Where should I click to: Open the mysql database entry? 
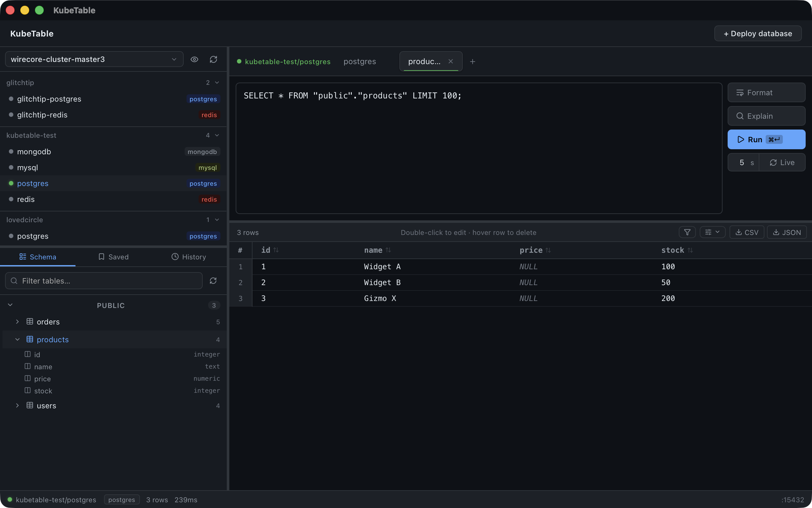pos(114,167)
